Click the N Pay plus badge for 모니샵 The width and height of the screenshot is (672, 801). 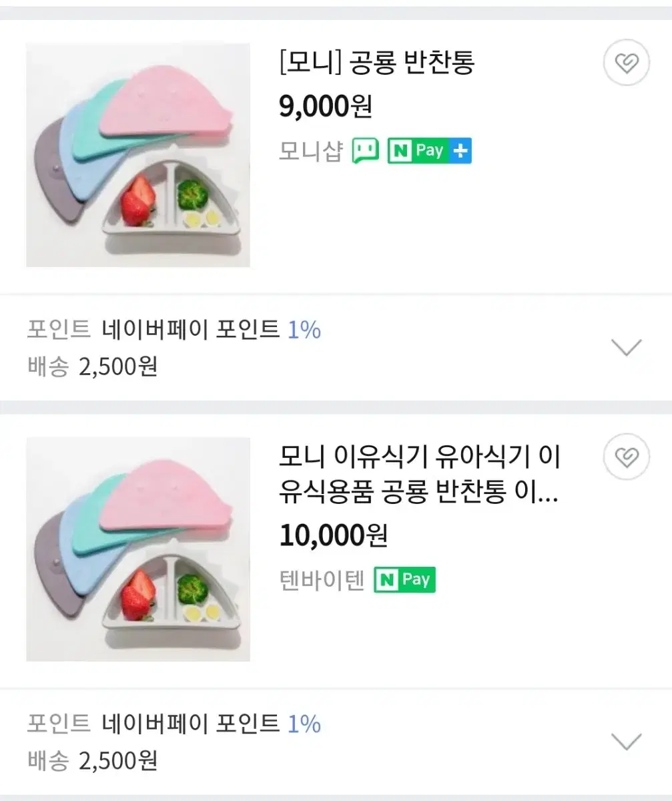pos(429,152)
